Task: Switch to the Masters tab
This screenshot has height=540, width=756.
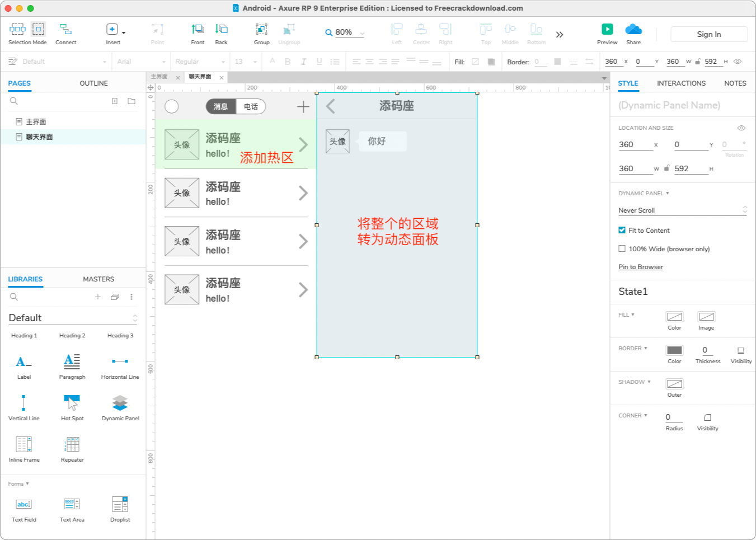Action: 98,279
